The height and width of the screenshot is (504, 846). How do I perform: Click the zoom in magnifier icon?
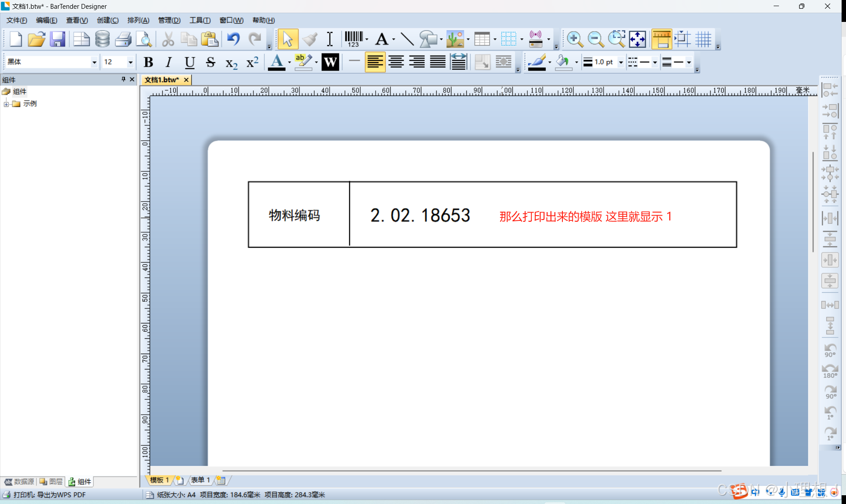point(574,39)
